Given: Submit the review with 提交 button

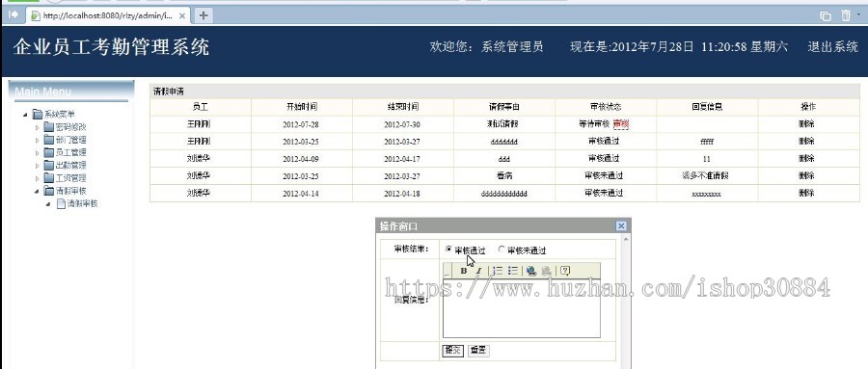Looking at the screenshot, I should pyautogui.click(x=453, y=350).
